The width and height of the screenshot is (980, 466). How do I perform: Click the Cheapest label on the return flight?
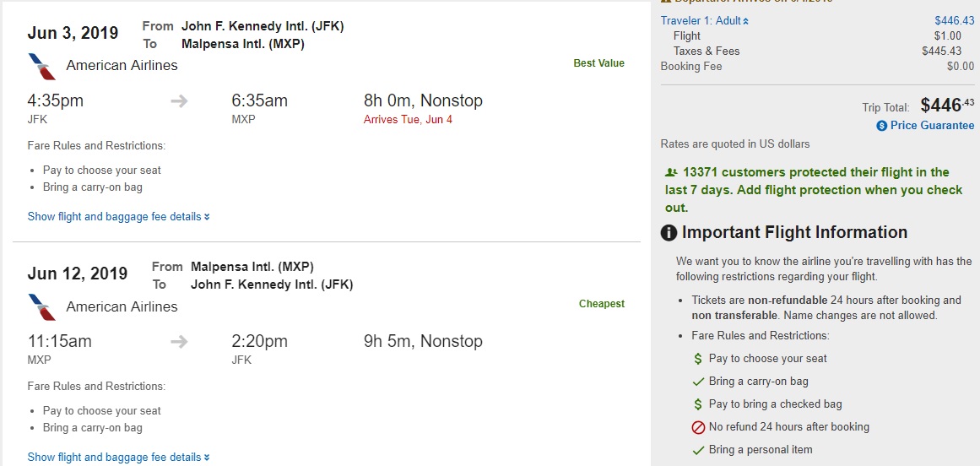coord(601,304)
